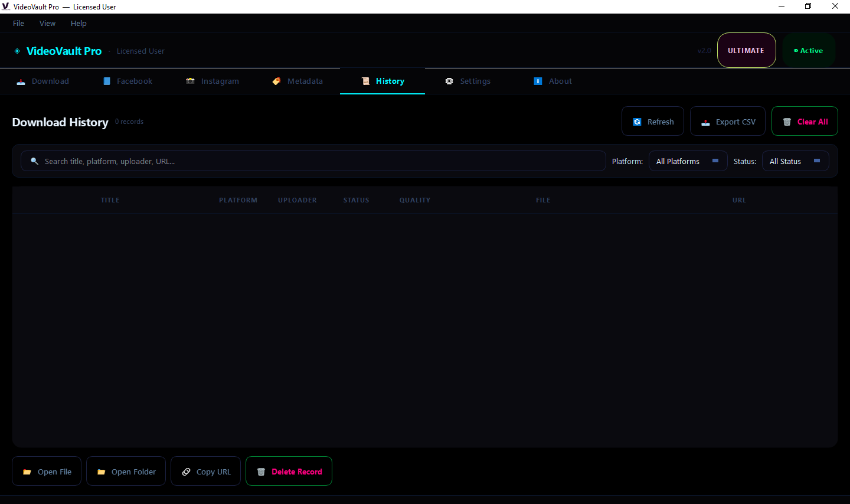Click the Refresh button's blue arrows icon

coord(637,122)
